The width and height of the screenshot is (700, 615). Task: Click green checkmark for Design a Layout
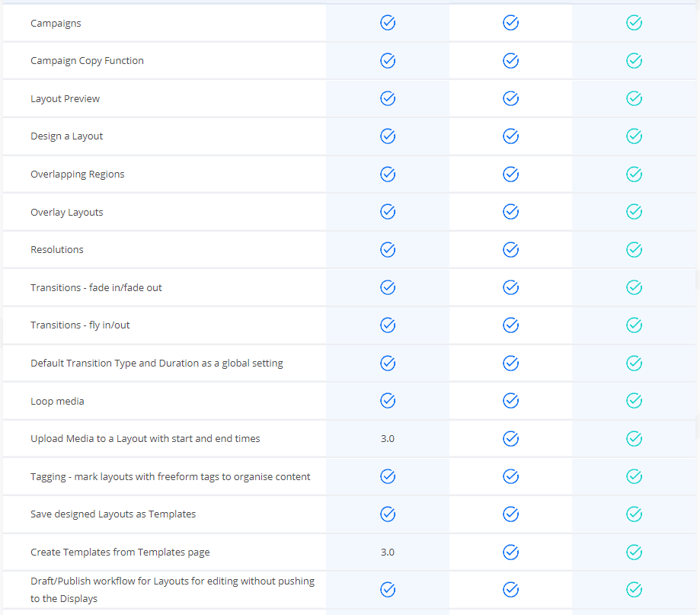pyautogui.click(x=634, y=136)
